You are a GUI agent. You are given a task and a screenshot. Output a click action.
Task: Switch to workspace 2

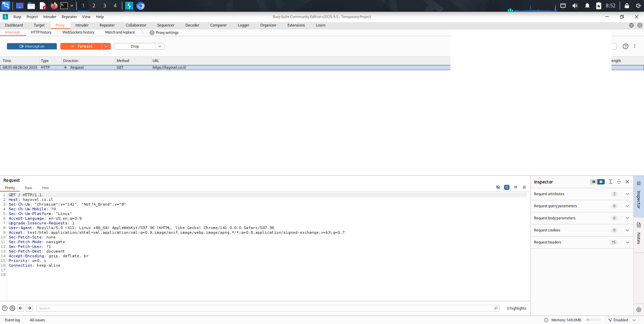pos(94,6)
